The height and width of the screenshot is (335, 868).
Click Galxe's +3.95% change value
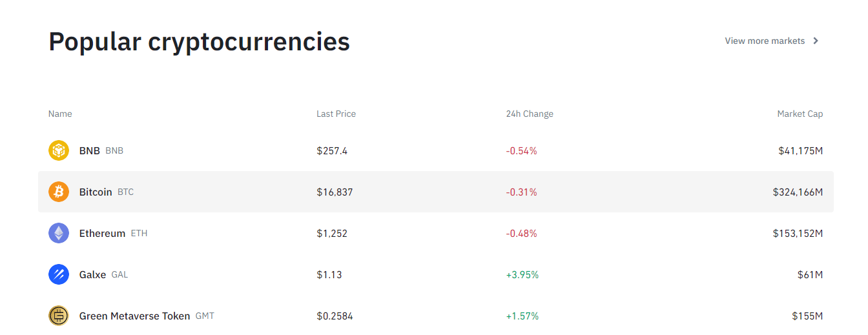(x=522, y=274)
